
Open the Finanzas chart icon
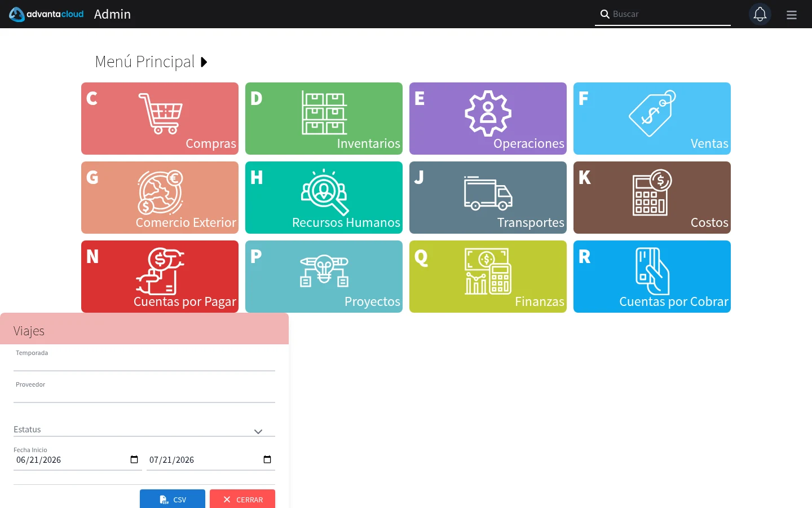click(x=488, y=271)
